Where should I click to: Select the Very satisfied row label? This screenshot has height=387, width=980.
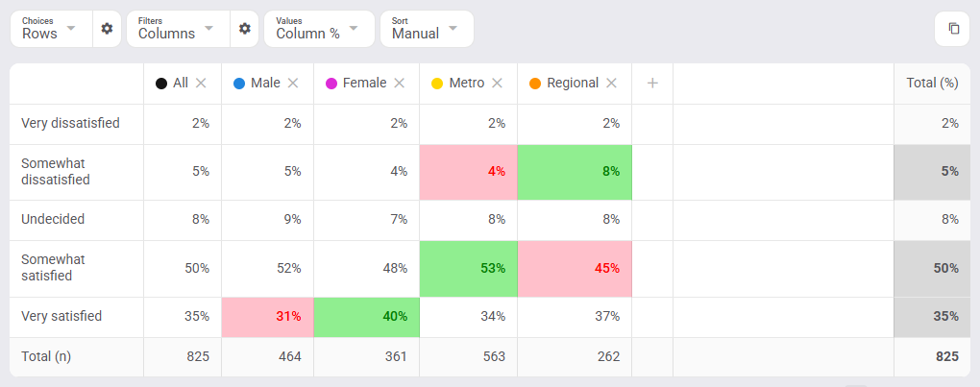coord(61,317)
